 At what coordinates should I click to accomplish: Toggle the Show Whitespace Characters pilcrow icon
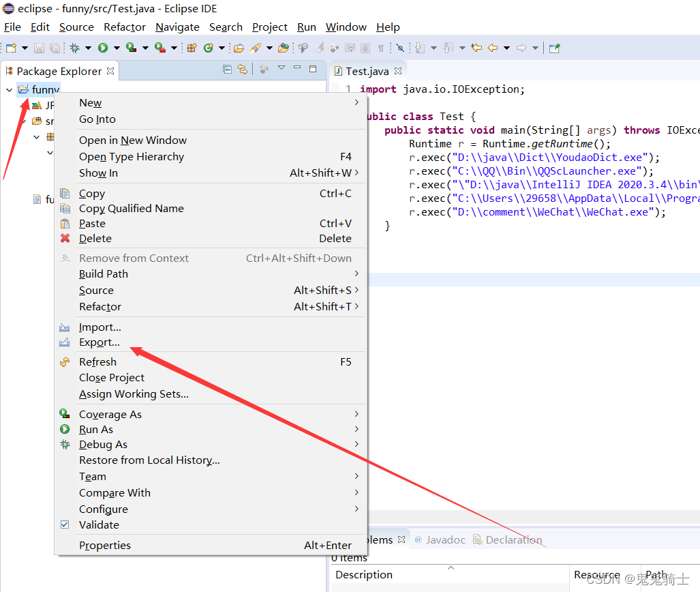tap(381, 48)
